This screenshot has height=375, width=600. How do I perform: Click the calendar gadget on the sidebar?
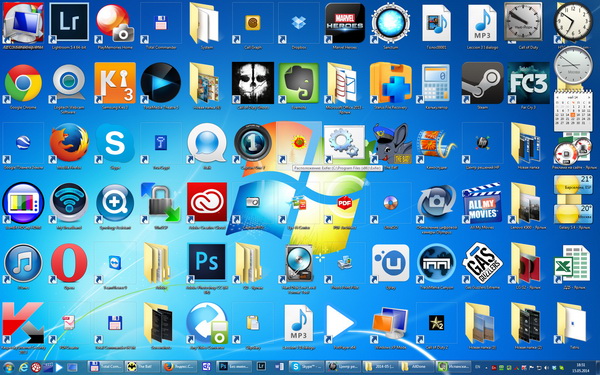pyautogui.click(x=573, y=111)
